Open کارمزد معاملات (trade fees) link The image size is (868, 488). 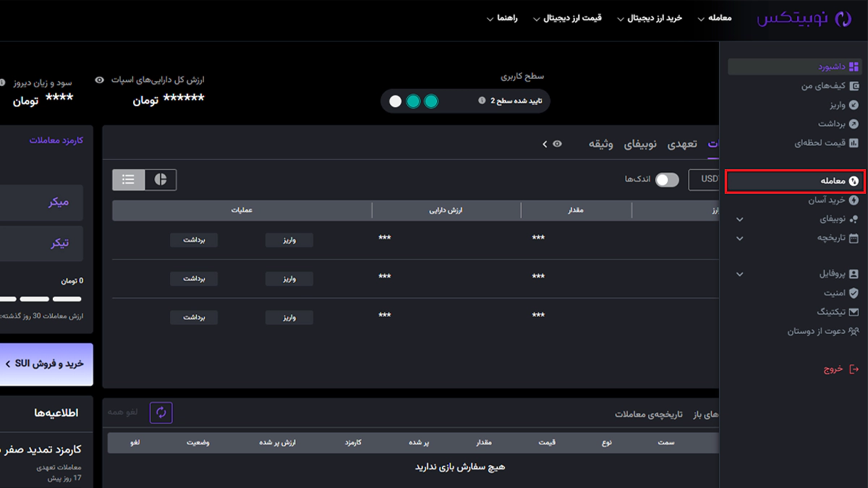click(56, 140)
